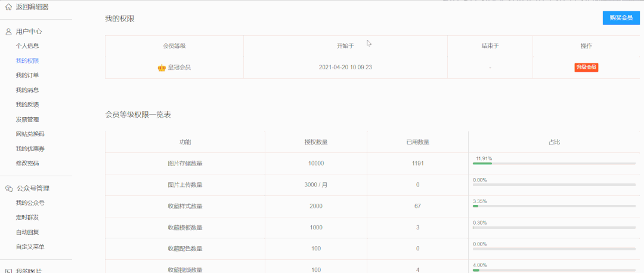Click the 图片存储数量 progress bar at 11.91%
This screenshot has width=644, height=273.
point(554,164)
